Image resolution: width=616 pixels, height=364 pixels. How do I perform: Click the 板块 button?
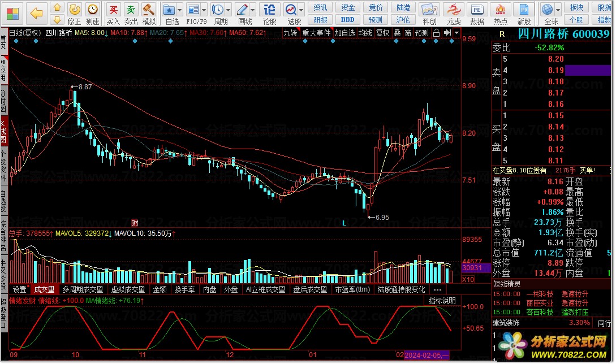click(576, 7)
